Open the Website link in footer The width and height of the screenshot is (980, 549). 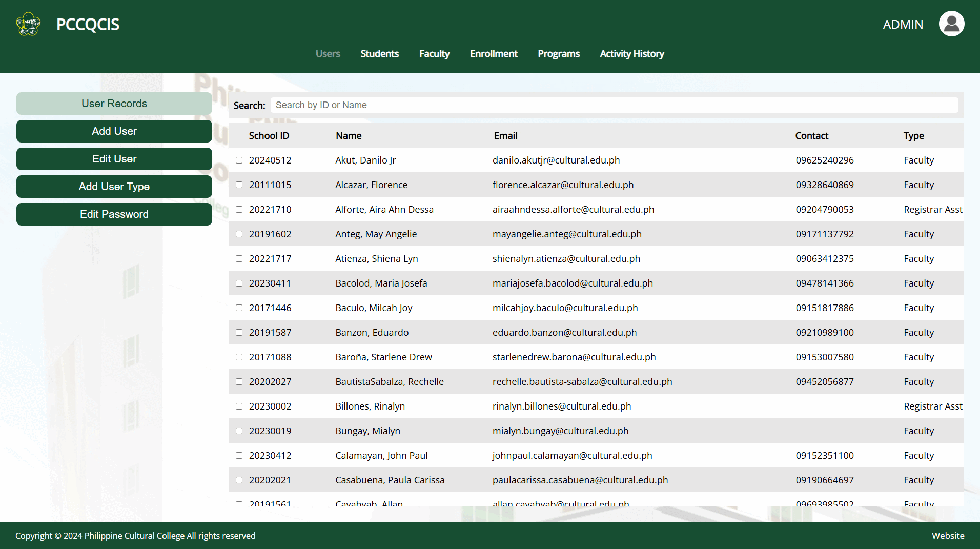948,536
